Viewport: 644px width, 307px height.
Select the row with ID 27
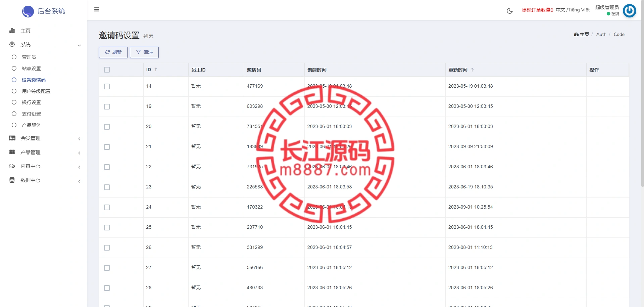(x=107, y=268)
